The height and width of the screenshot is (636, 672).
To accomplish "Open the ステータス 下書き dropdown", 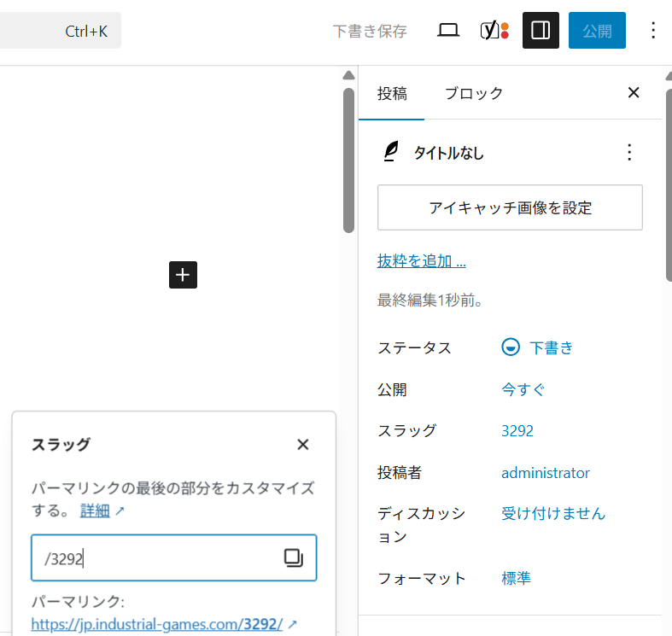I will click(x=538, y=347).
